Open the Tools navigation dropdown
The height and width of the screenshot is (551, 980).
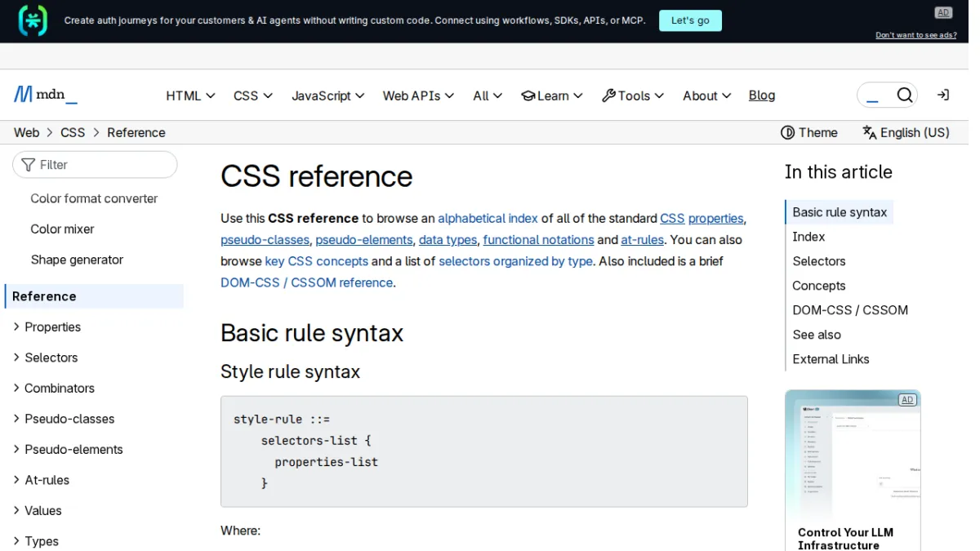(x=633, y=96)
